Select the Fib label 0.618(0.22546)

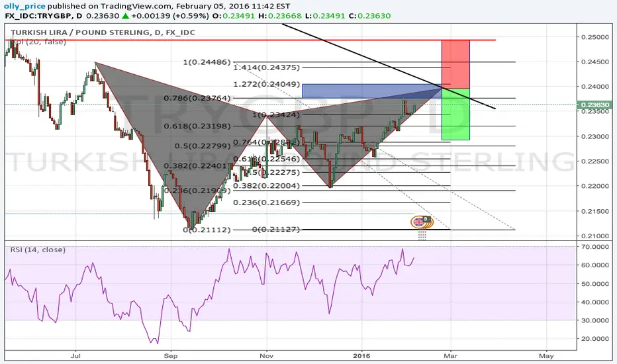[x=266, y=159]
